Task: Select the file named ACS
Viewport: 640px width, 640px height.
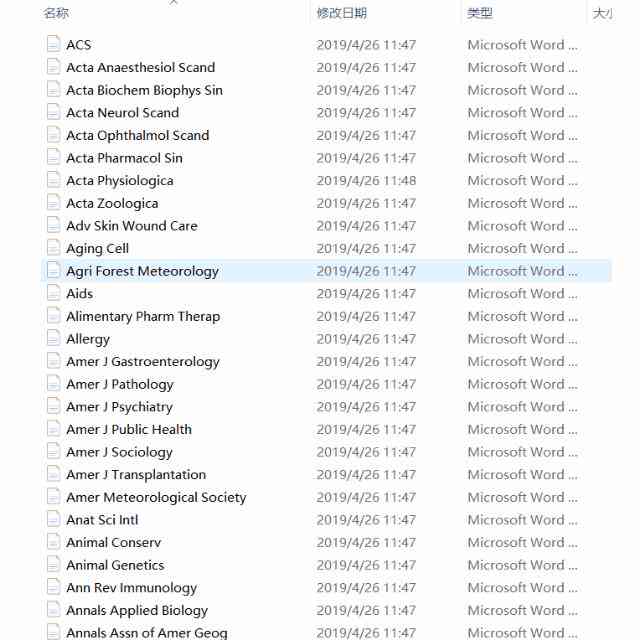Action: pos(79,44)
